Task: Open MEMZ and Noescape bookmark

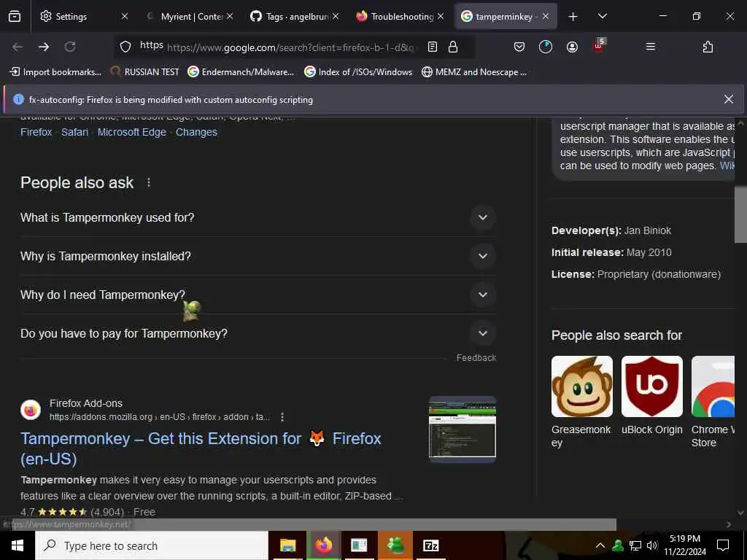Action: click(474, 72)
